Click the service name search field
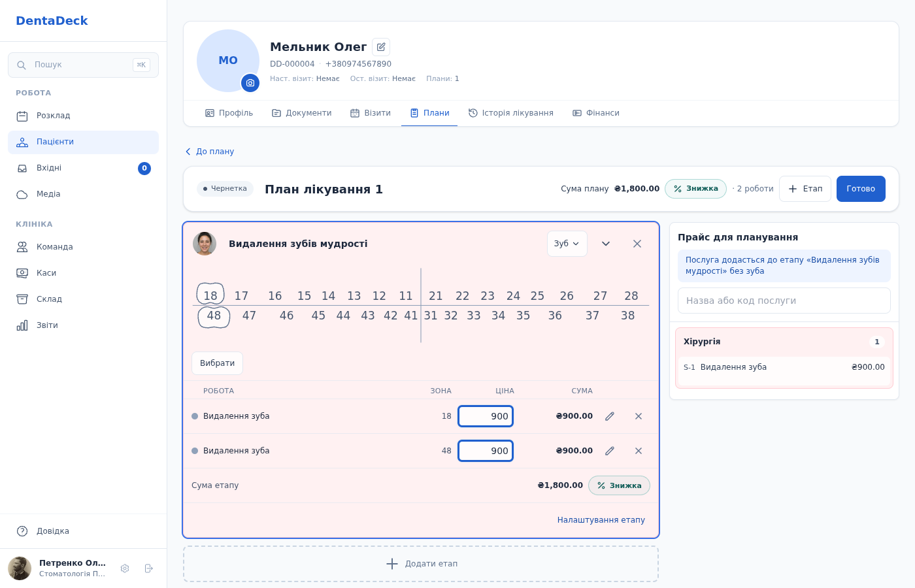 (784, 301)
